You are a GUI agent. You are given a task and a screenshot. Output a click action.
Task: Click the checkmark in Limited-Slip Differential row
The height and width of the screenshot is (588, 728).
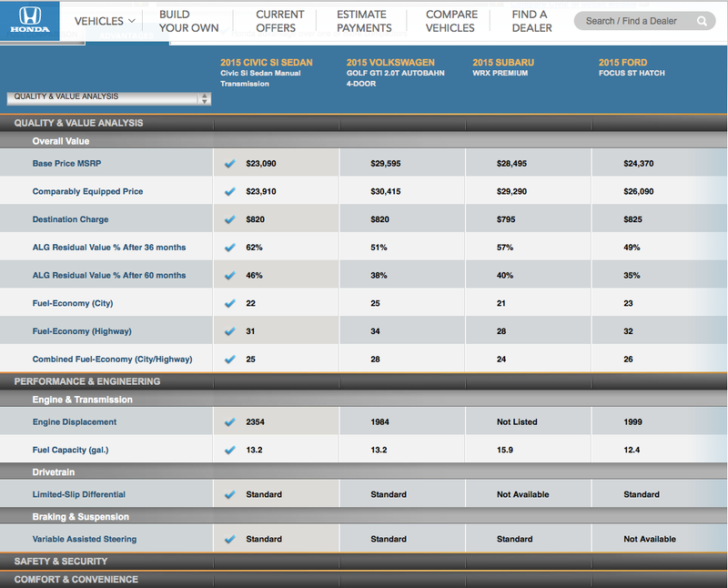[x=230, y=494]
